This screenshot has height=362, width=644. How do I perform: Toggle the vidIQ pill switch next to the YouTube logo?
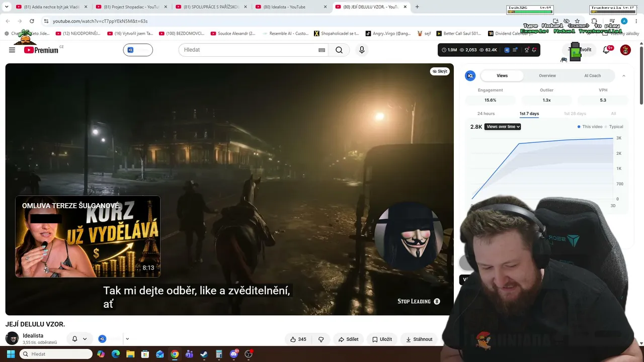(x=138, y=50)
